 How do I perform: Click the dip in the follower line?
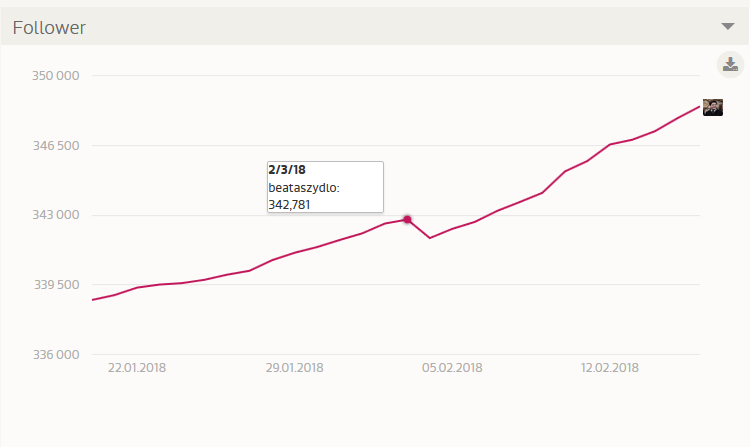[429, 238]
